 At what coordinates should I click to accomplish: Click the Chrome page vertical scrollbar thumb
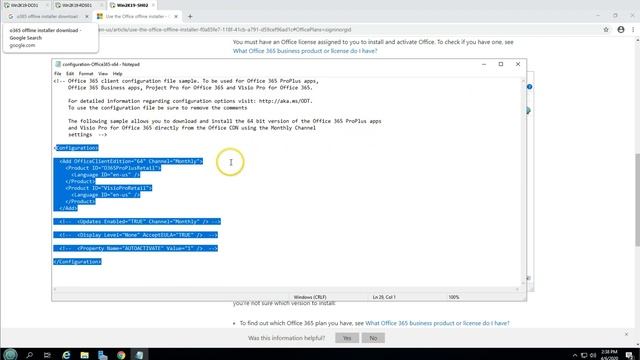[x=638, y=200]
